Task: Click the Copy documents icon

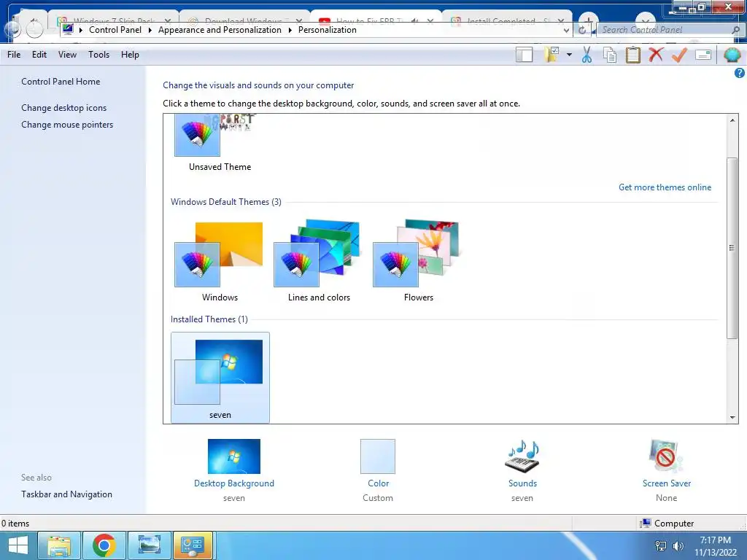Action: pos(610,55)
